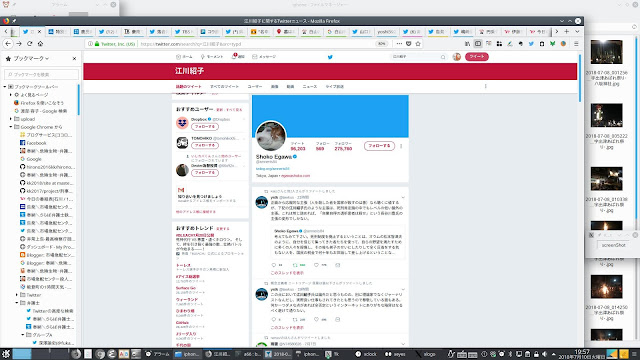The width and height of the screenshot is (640, 360).
Task: Bookmark this page with the star
Action: tap(418, 44)
